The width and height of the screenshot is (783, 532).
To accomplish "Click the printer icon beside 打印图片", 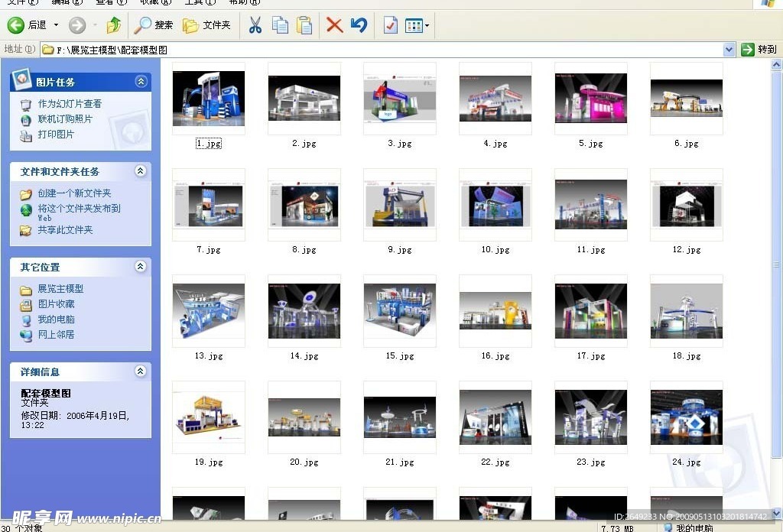I will point(26,136).
